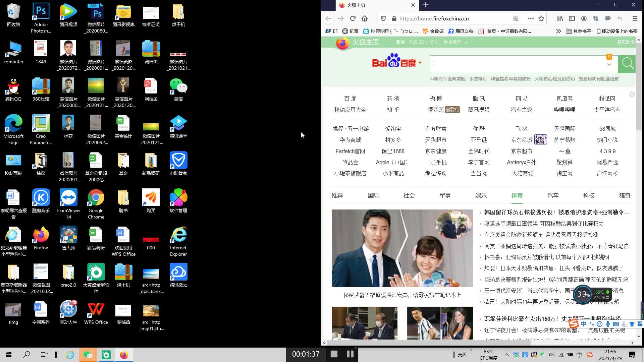Open 其他书签 bookmarks folder
Image resolution: width=644 pixels, height=362 pixels.
pyautogui.click(x=579, y=31)
